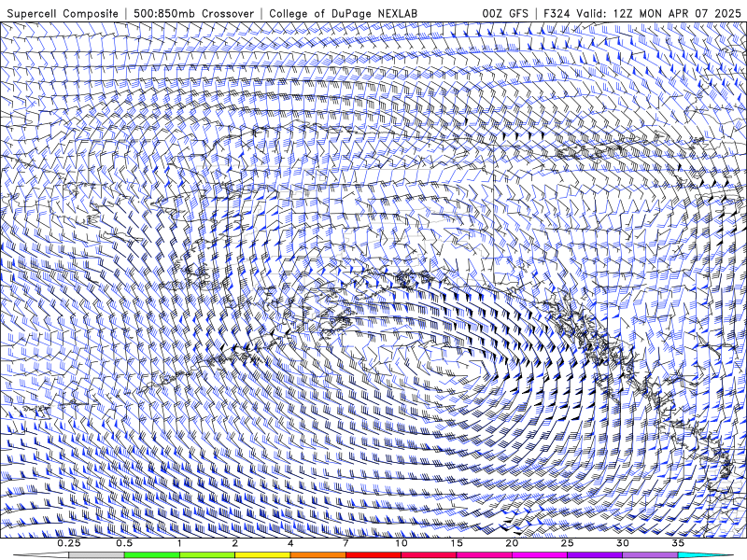Click the '00Z GFS' model run text
Viewport: 747px width, 560px height.
click(x=505, y=13)
